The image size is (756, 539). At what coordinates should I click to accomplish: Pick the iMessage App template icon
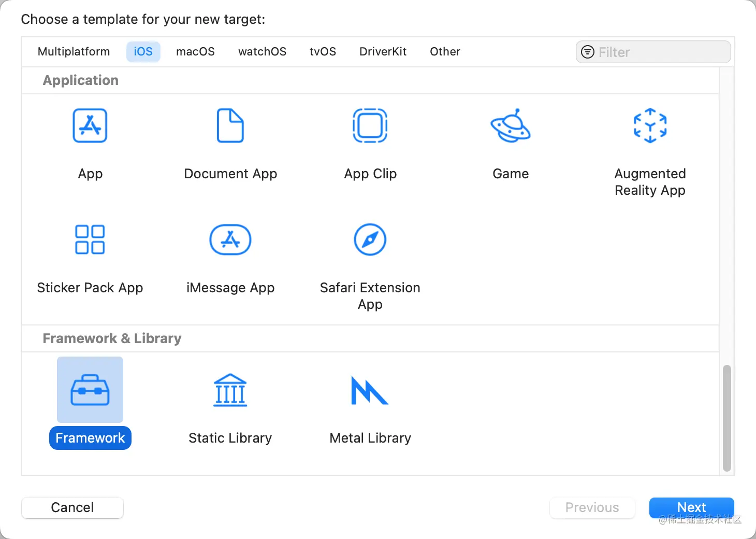(x=230, y=239)
